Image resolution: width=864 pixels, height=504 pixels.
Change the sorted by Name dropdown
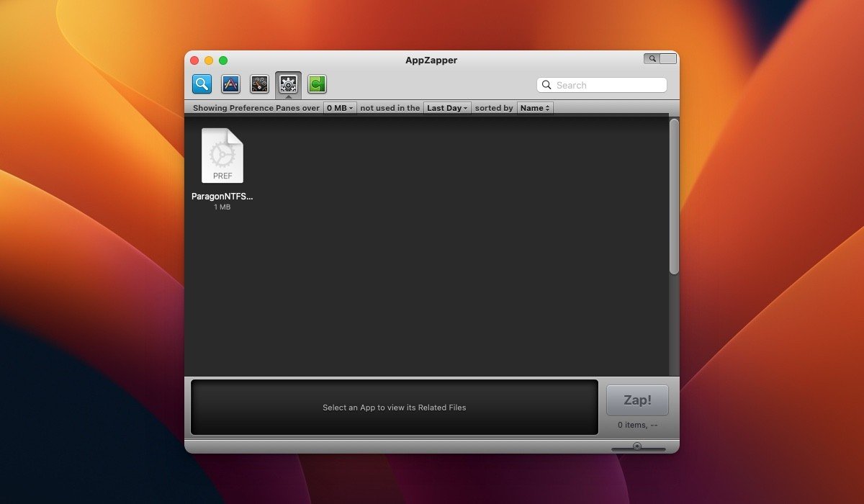535,108
